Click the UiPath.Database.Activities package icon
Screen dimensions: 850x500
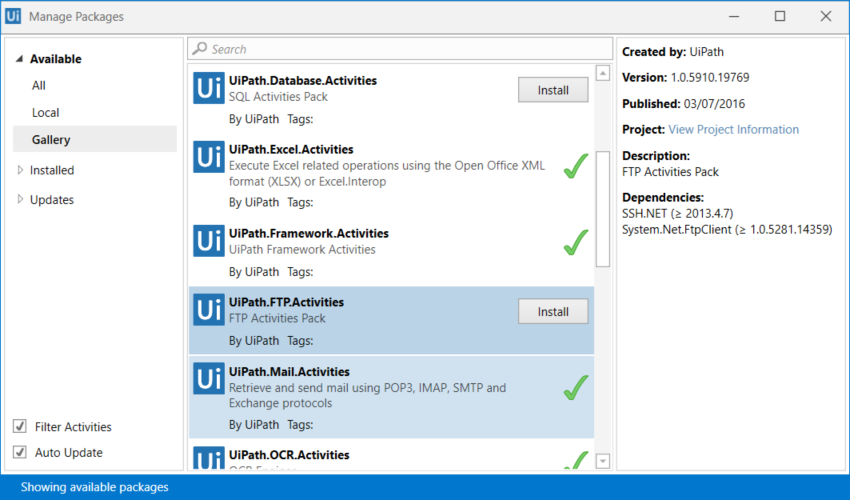pos(209,88)
